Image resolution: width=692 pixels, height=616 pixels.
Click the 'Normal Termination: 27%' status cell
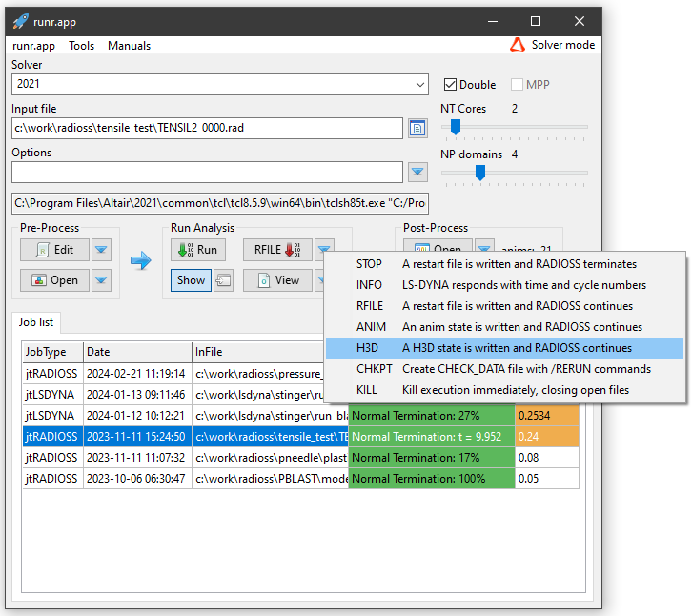432,416
